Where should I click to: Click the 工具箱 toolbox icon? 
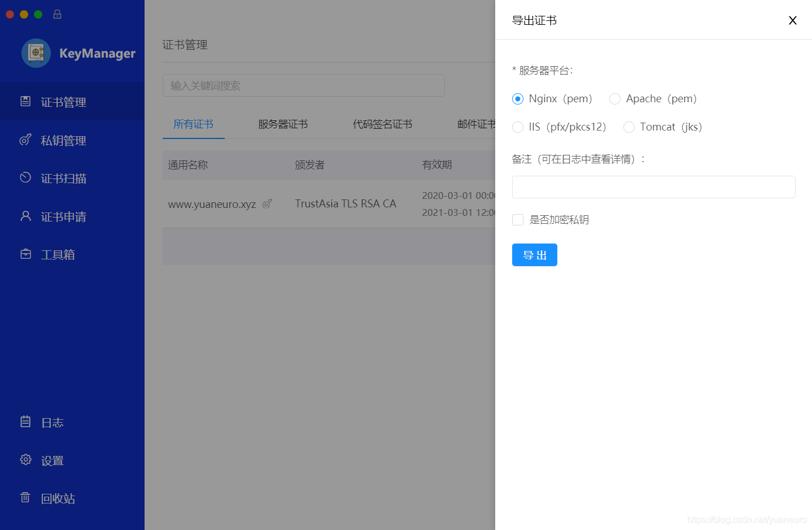pyautogui.click(x=25, y=254)
